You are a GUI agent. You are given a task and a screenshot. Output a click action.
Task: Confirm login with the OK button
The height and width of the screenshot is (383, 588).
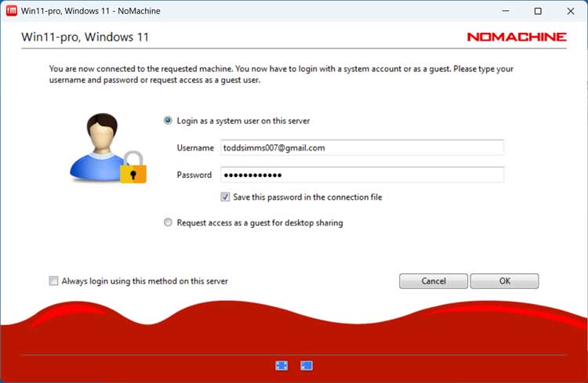click(x=504, y=281)
